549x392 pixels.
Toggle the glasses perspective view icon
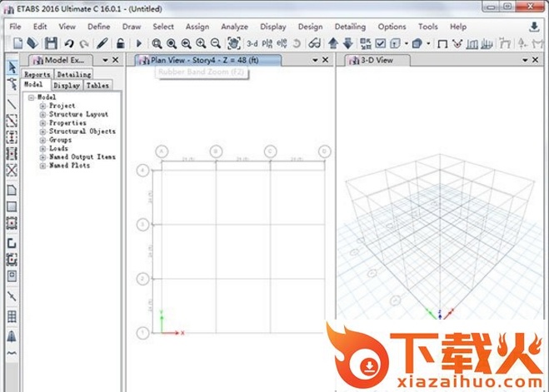point(313,43)
